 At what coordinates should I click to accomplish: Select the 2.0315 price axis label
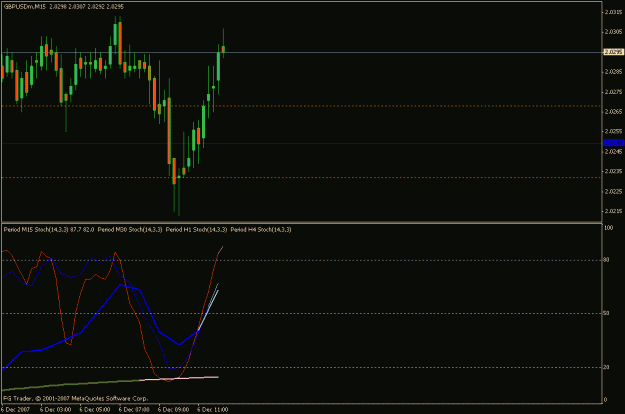[613, 12]
